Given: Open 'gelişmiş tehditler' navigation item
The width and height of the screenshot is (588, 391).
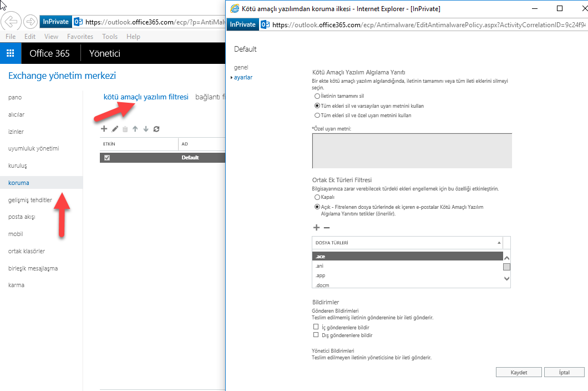Looking at the screenshot, I should pyautogui.click(x=31, y=200).
